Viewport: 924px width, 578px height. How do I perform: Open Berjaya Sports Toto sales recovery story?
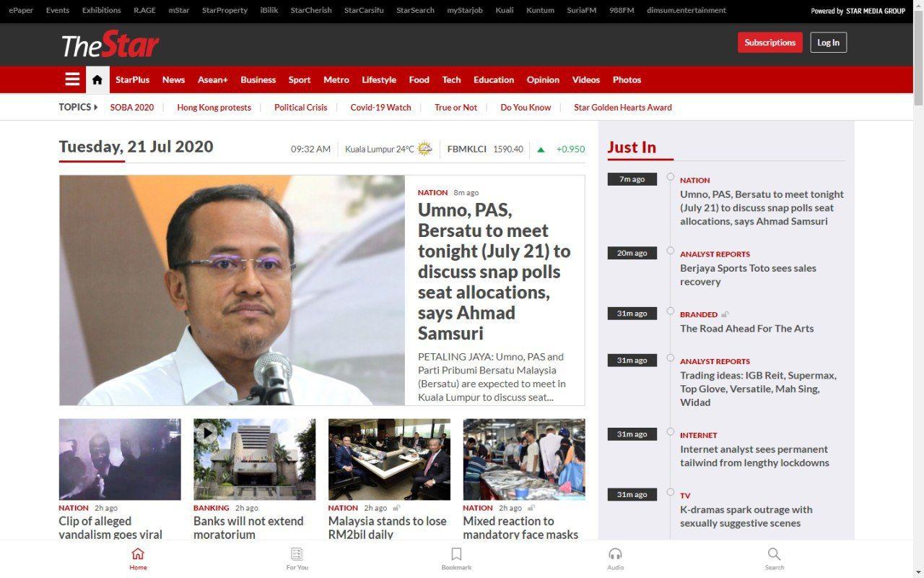pos(748,275)
